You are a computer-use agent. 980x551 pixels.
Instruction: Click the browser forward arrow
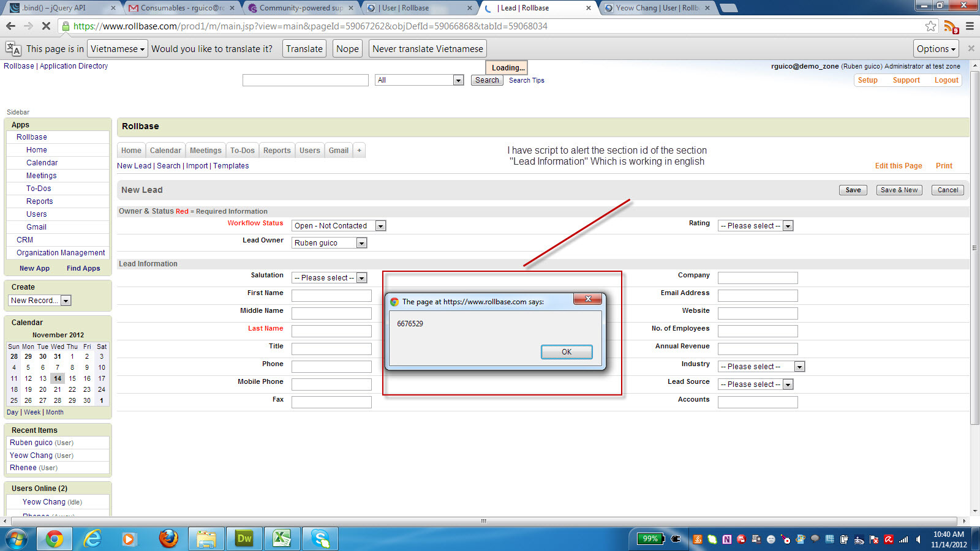coord(28,26)
